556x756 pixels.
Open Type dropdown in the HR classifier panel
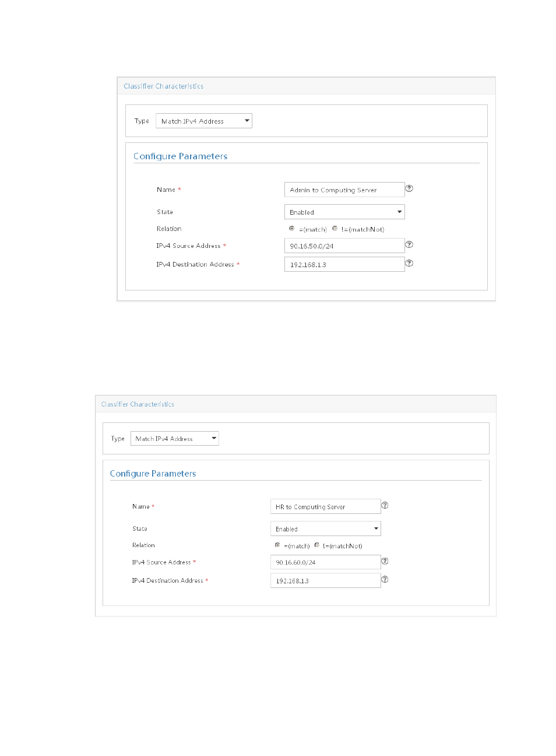(175, 438)
